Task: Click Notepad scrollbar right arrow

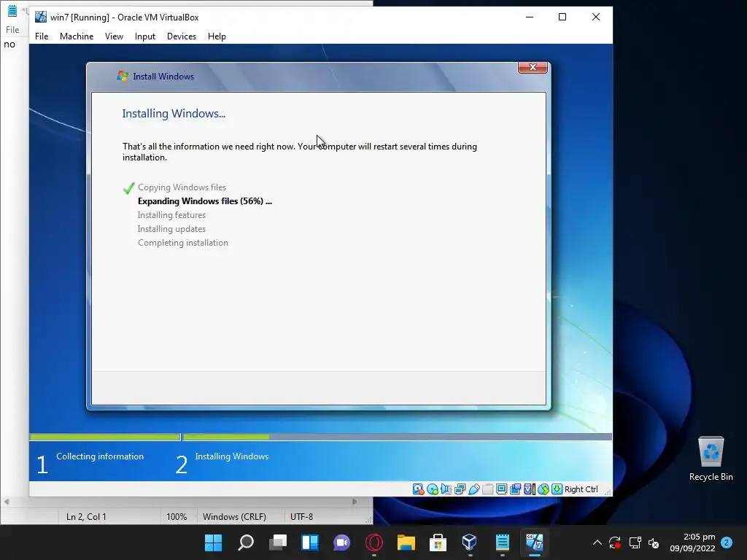Action: coord(355,502)
